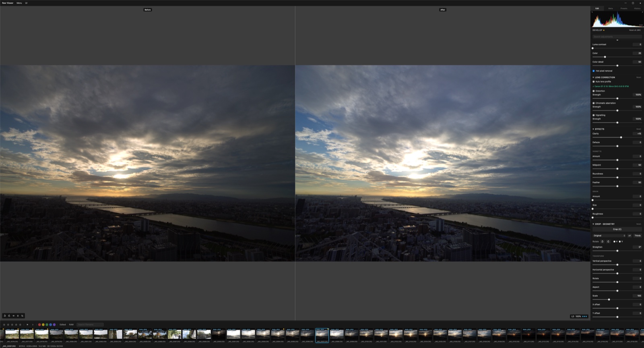
Task: Collapse the Lens Correction section
Action: pos(593,77)
